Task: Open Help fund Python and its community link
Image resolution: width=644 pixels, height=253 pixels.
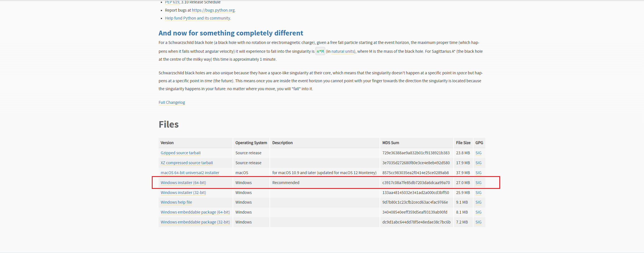Action: 197,18
